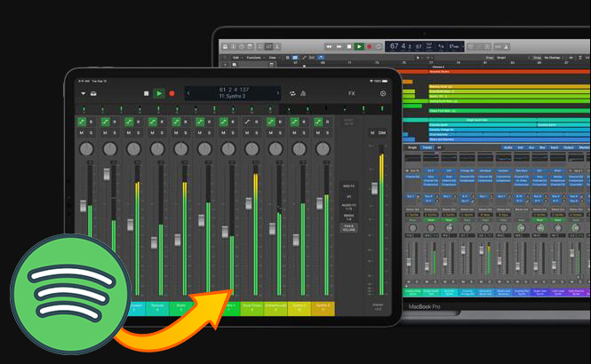Image resolution: width=591 pixels, height=364 pixels.
Task: Open the View menu in MacBook tracks area
Action: [x=273, y=58]
